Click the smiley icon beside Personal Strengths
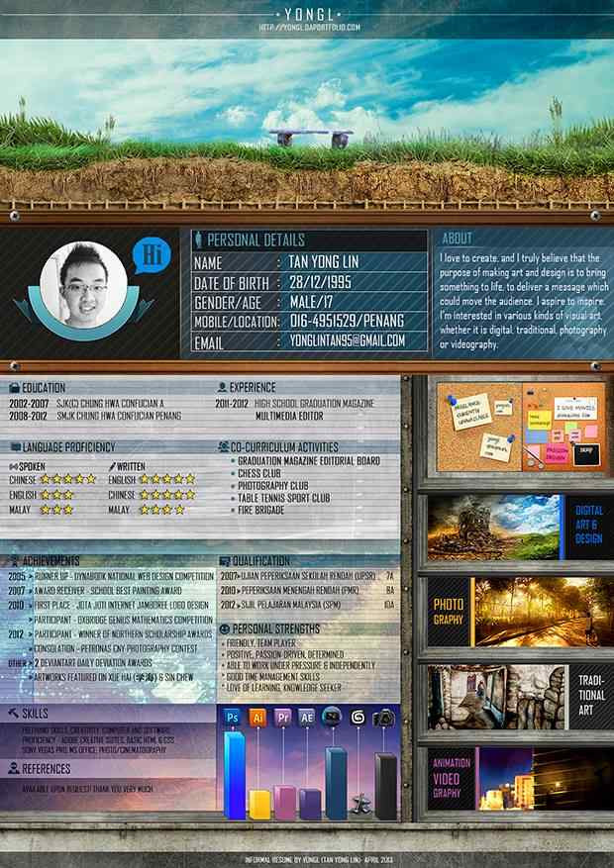The height and width of the screenshot is (868, 614). [x=224, y=628]
